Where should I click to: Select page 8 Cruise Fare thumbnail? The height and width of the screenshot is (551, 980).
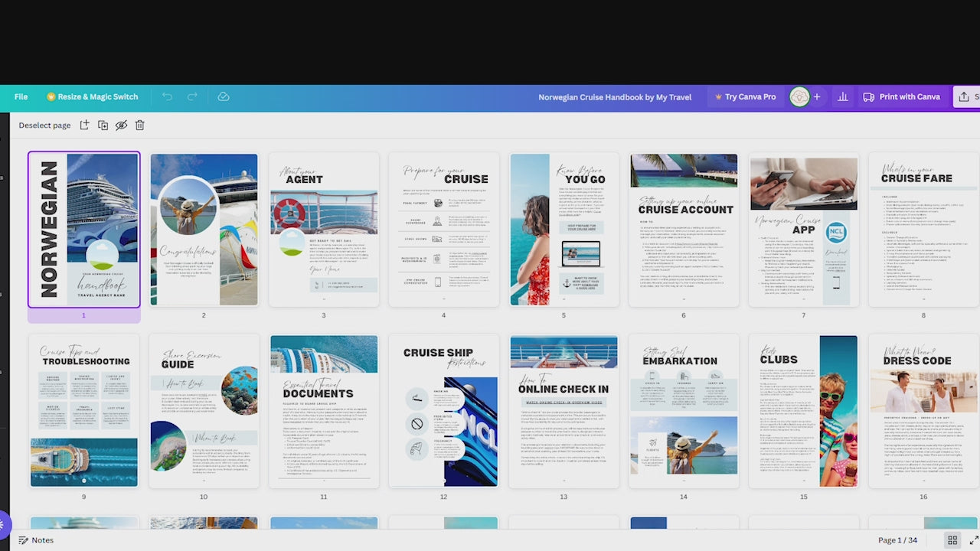coord(923,230)
